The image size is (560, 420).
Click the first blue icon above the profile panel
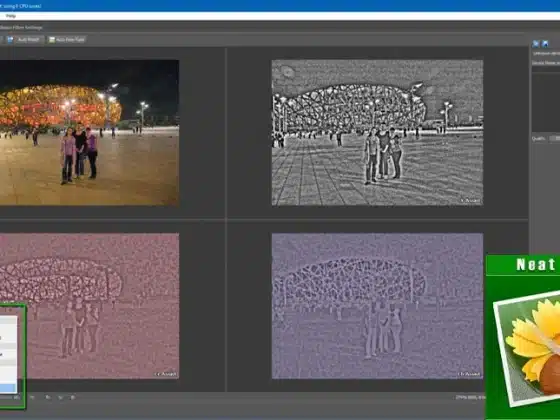536,44
